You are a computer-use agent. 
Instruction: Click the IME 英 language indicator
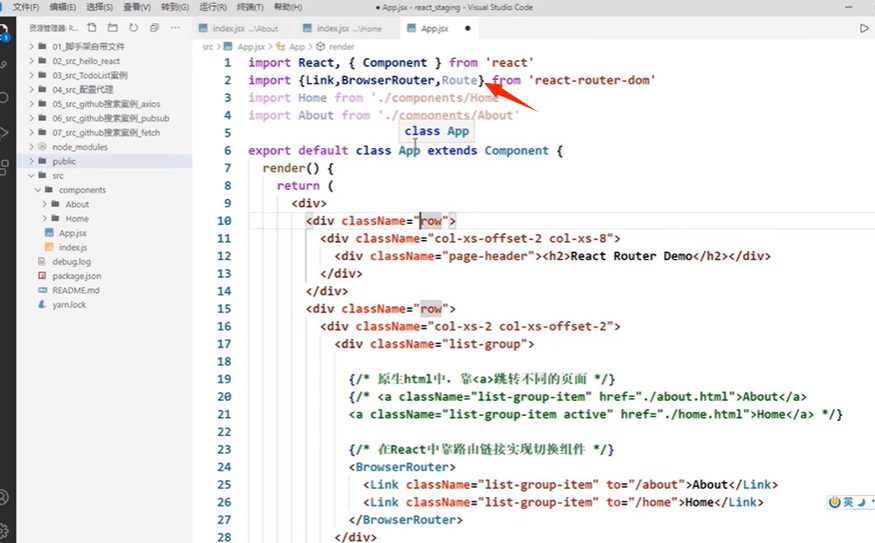(x=848, y=502)
